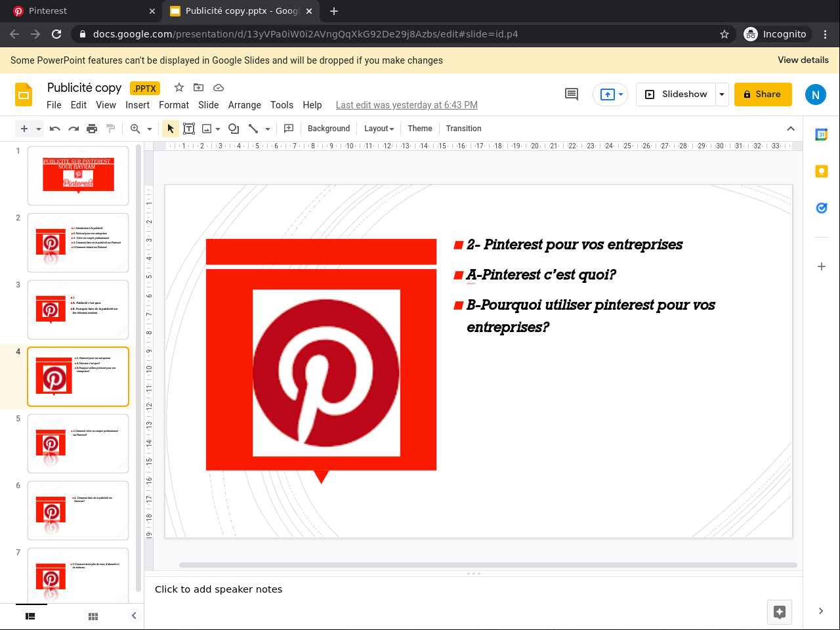Screen dimensions: 840x630
Task: Select the paint format tool
Action: pos(110,129)
